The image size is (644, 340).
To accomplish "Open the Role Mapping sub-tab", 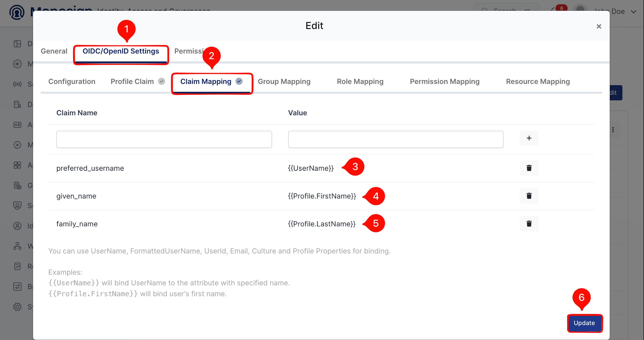I will 360,81.
